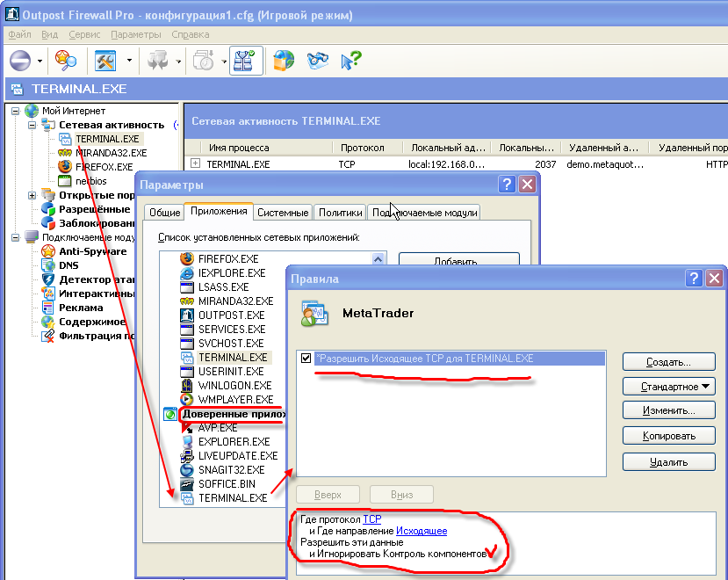Switch to the Общие tab
728x580 pixels.
click(x=164, y=213)
